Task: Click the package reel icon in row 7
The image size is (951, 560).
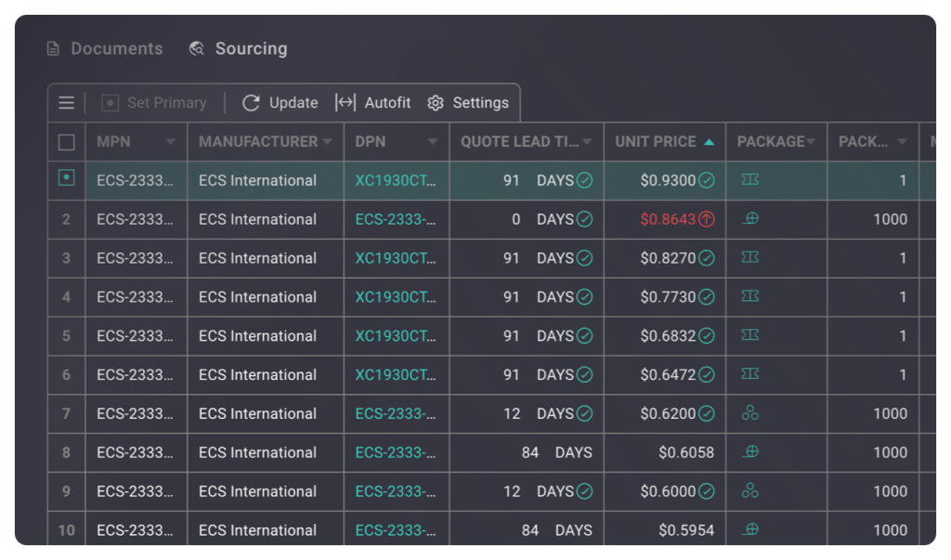Action: (x=750, y=413)
